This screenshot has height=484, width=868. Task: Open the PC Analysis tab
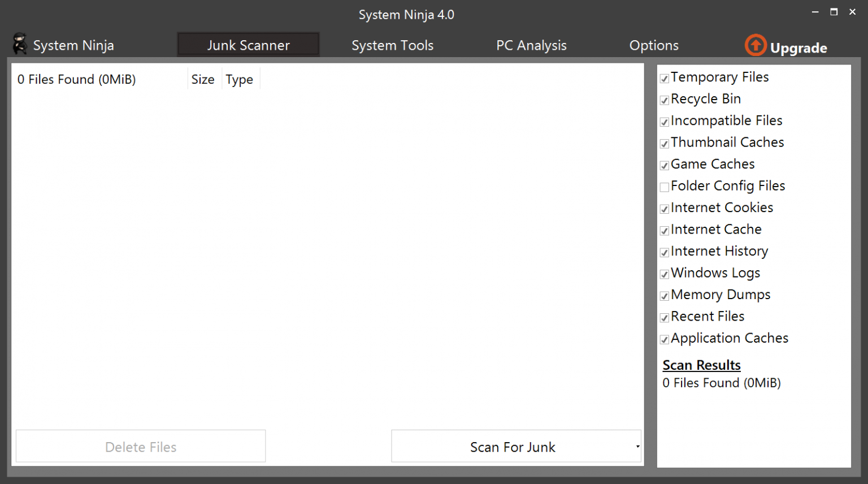(531, 45)
